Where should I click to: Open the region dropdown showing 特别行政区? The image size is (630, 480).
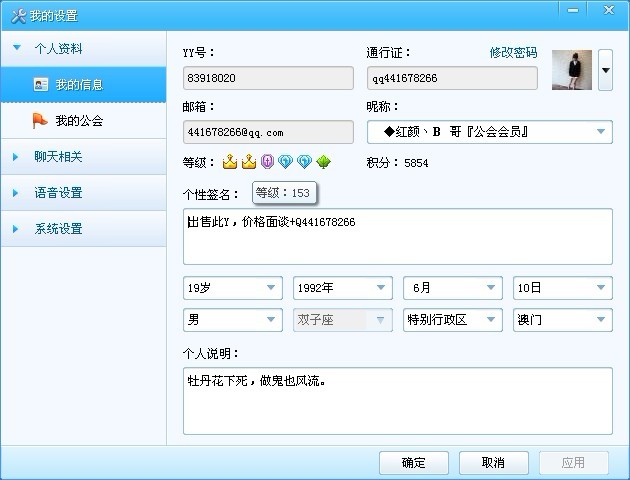coord(453,320)
